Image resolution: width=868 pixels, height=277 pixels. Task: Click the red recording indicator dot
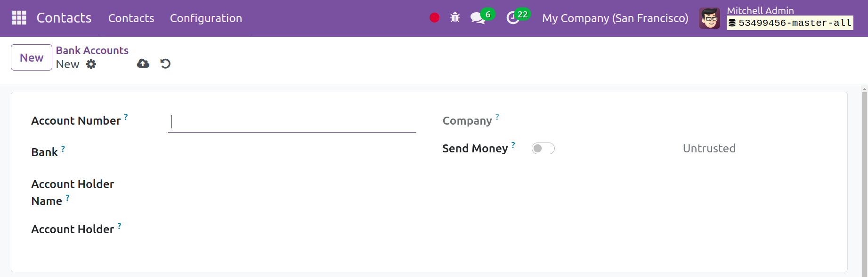435,18
